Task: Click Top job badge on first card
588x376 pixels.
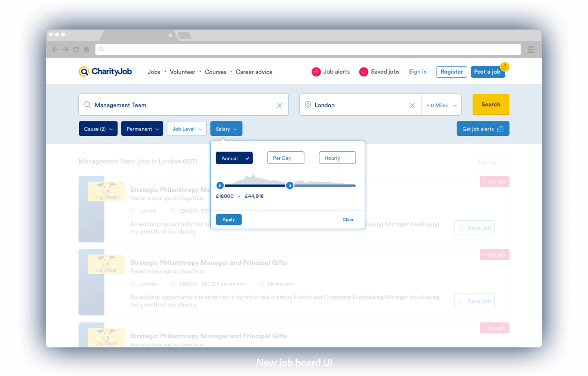Action: click(x=494, y=181)
